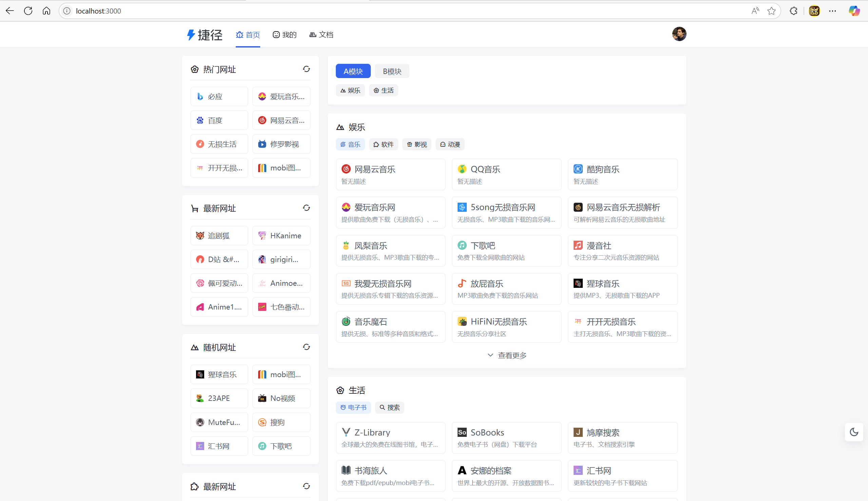Open the Z-Library card
The height and width of the screenshot is (501, 868).
(x=390, y=438)
